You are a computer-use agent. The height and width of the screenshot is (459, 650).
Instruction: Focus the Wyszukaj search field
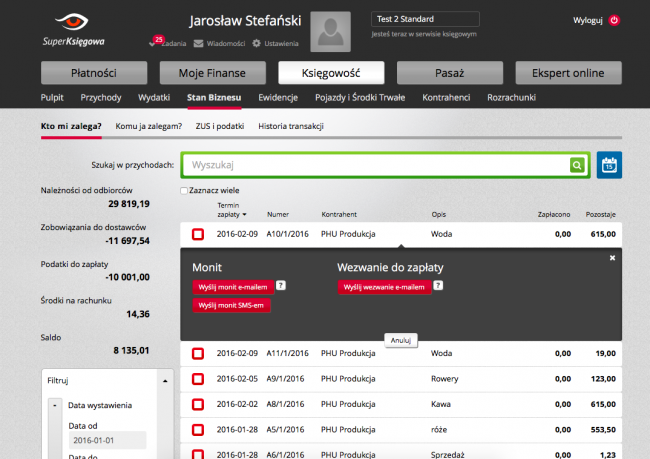tap(376, 165)
